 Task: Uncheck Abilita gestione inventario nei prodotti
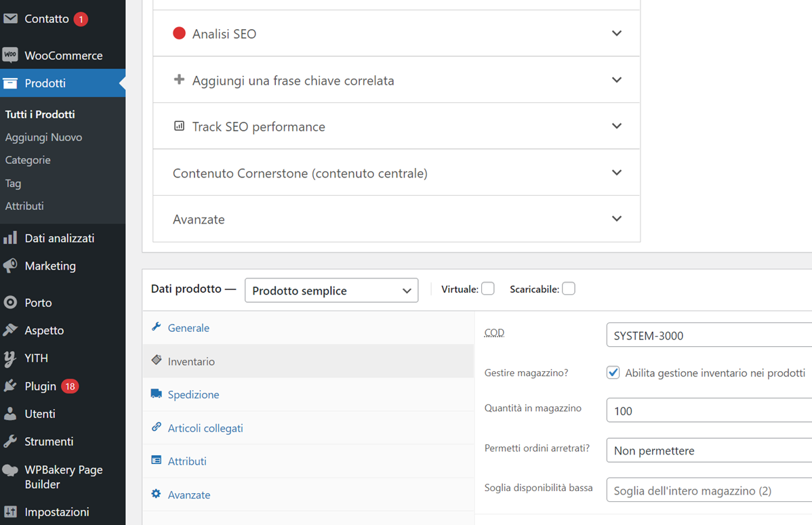(613, 373)
